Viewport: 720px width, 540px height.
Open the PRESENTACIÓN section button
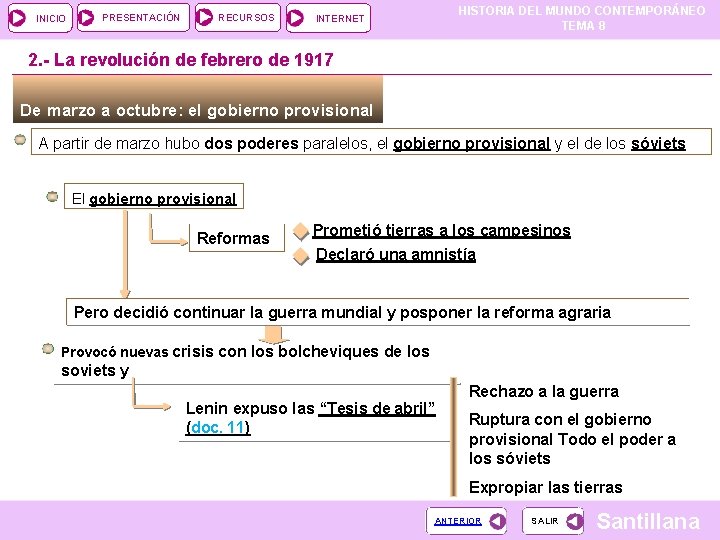tap(133, 18)
